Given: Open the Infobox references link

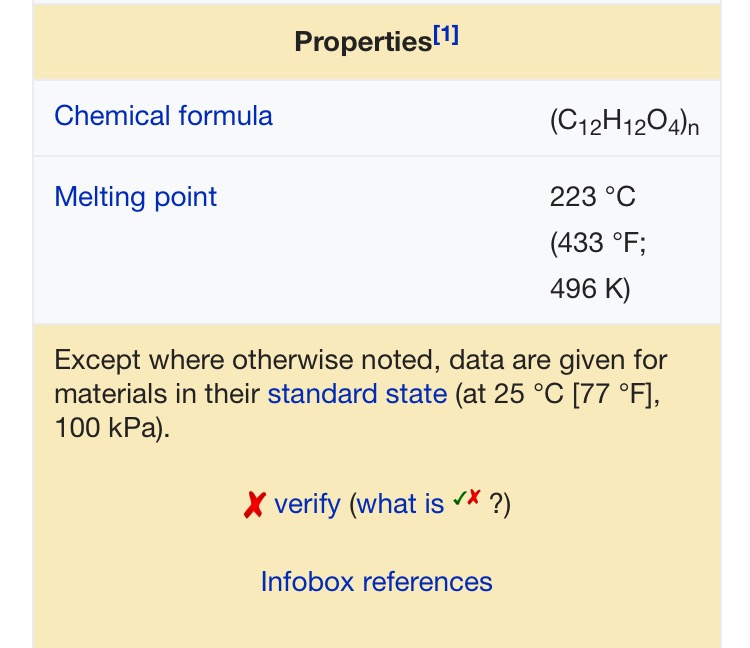Looking at the screenshot, I should tap(376, 582).
